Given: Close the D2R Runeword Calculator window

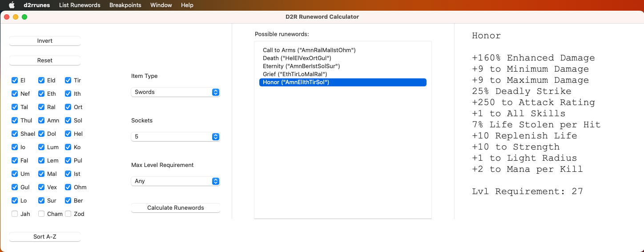Looking at the screenshot, I should point(7,17).
